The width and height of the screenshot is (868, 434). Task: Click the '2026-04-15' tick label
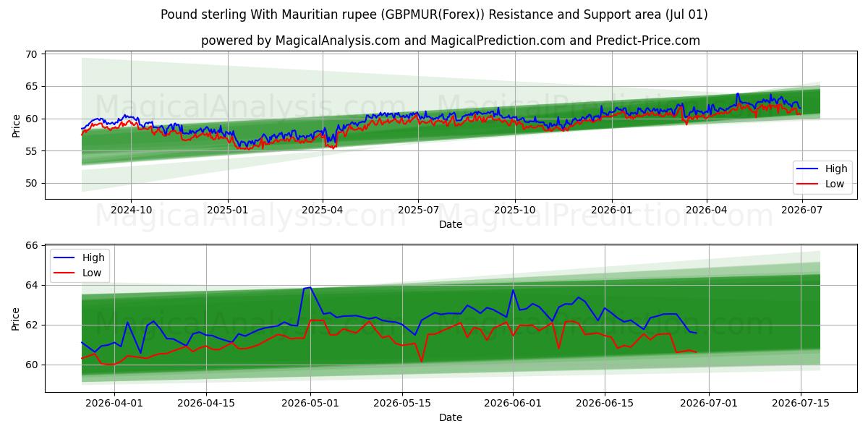click(207, 404)
